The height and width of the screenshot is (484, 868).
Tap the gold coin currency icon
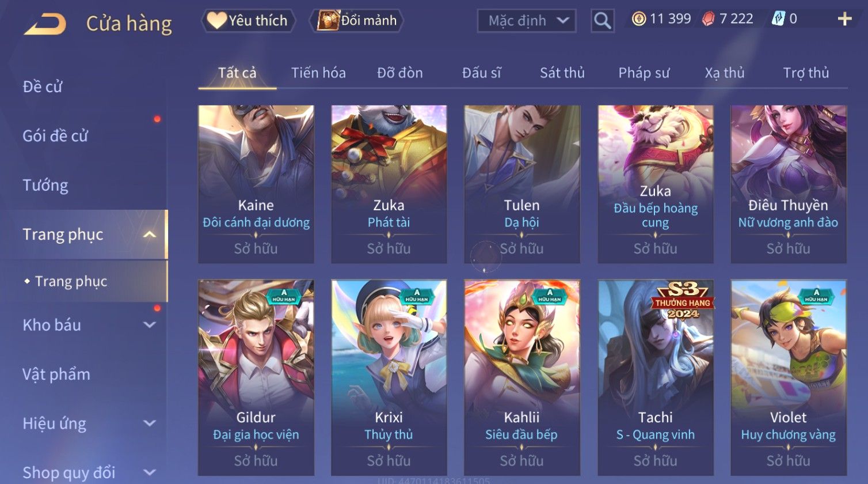(x=639, y=19)
